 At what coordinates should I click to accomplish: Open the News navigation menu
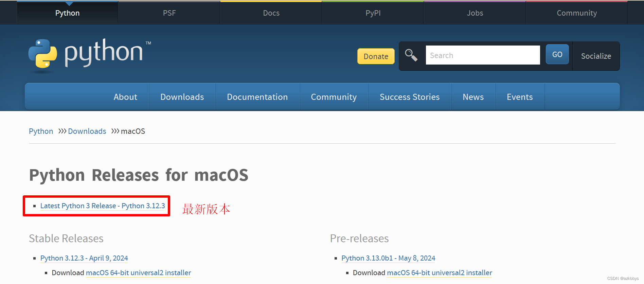pyautogui.click(x=473, y=97)
